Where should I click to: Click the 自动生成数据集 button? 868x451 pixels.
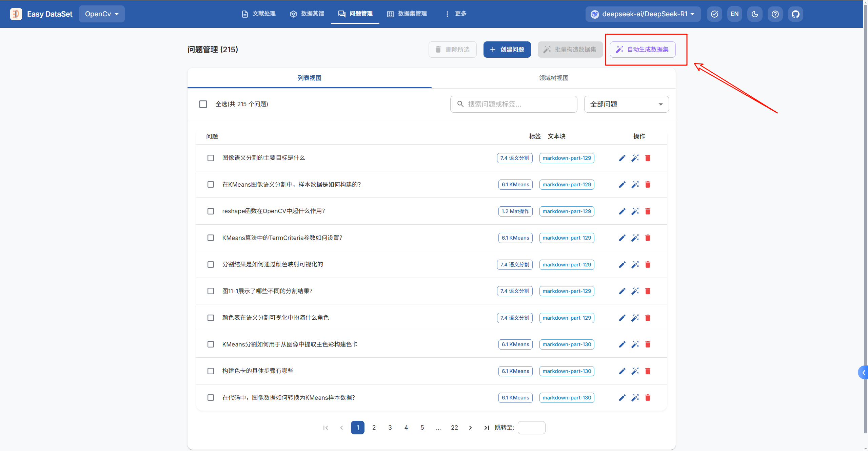[643, 50]
